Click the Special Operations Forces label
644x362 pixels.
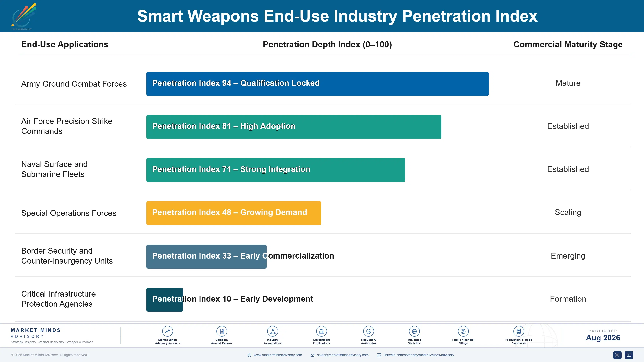69,213
